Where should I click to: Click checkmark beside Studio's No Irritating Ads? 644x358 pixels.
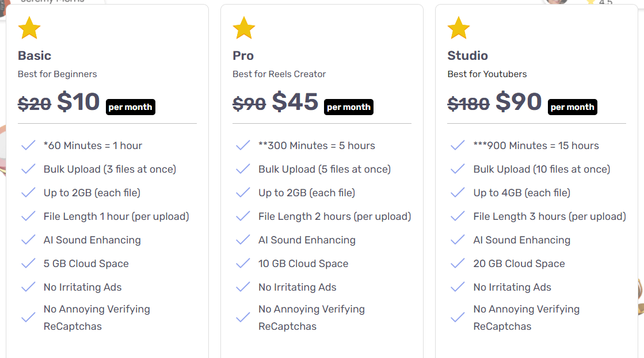[x=458, y=287]
